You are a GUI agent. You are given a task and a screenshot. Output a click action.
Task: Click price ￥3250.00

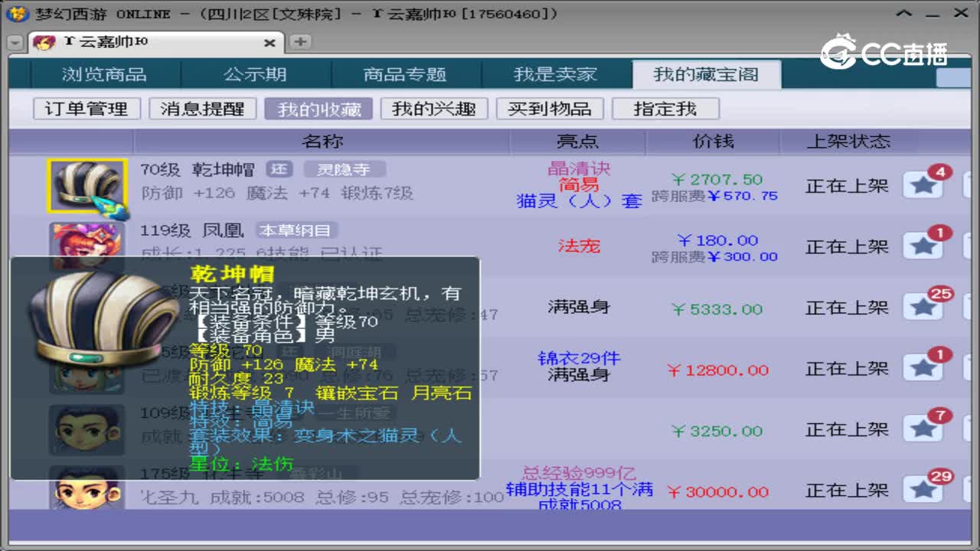point(717,431)
